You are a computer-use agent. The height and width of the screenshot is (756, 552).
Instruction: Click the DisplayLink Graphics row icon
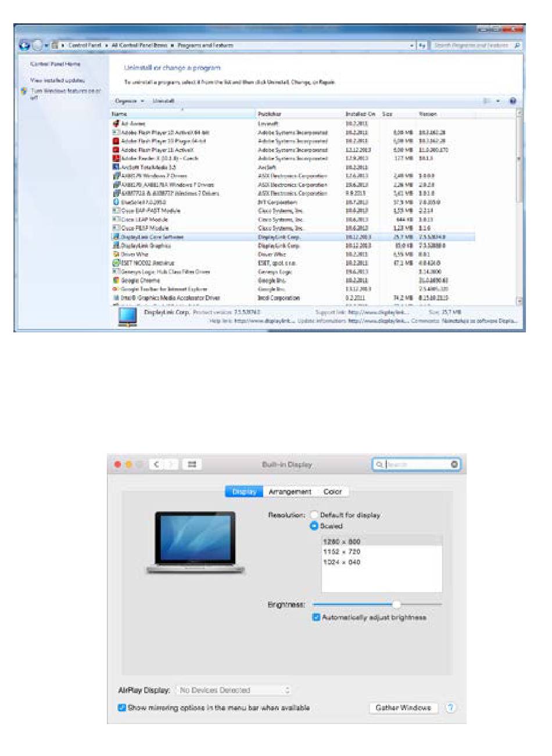click(116, 245)
